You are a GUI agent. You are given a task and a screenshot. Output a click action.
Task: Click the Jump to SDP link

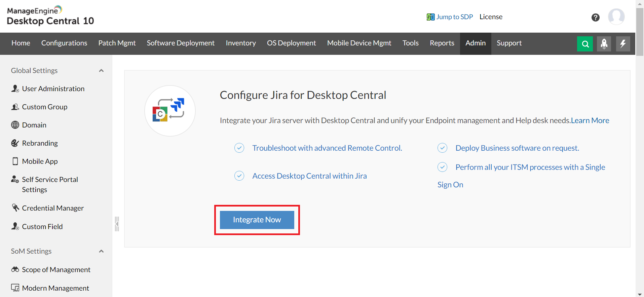(455, 17)
